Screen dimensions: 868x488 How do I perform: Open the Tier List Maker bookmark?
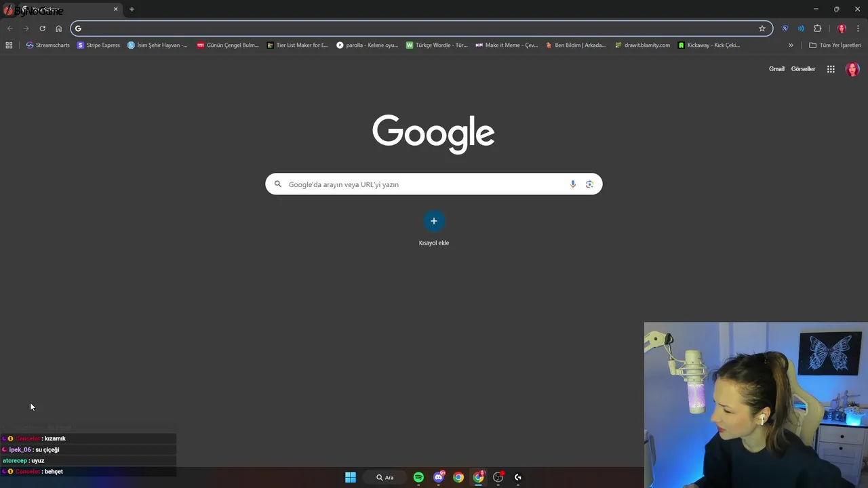298,45
